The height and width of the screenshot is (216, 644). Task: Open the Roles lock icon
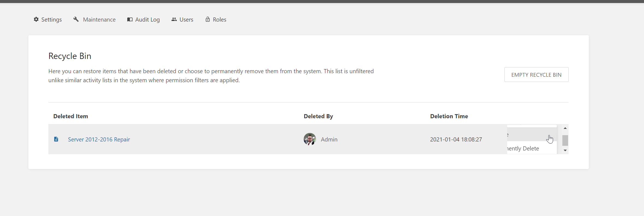208,19
